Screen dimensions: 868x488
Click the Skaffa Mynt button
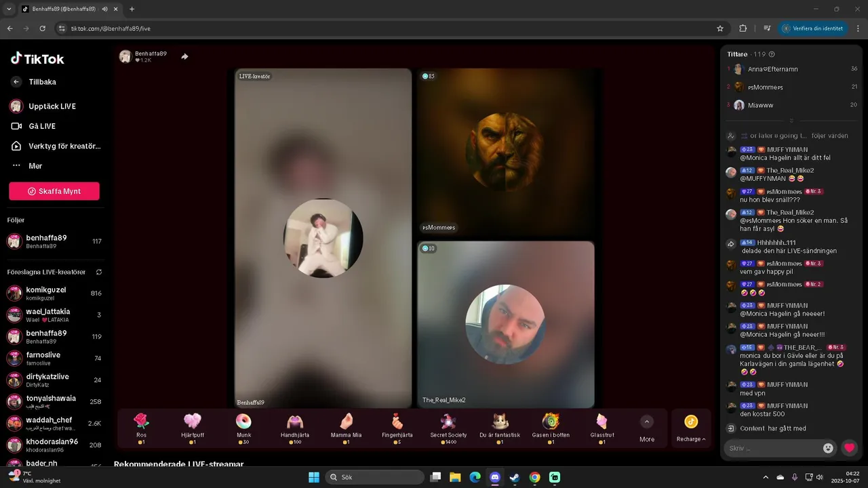coord(54,191)
